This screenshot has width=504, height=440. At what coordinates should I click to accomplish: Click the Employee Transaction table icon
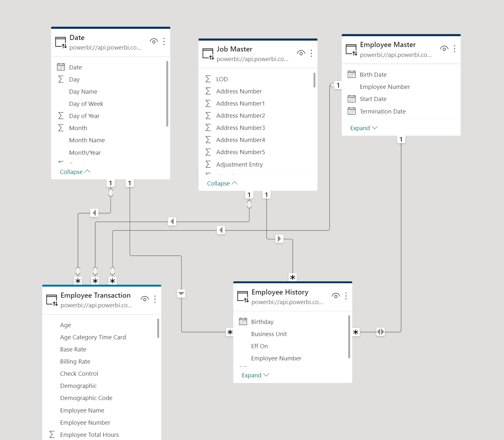pyautogui.click(x=52, y=300)
